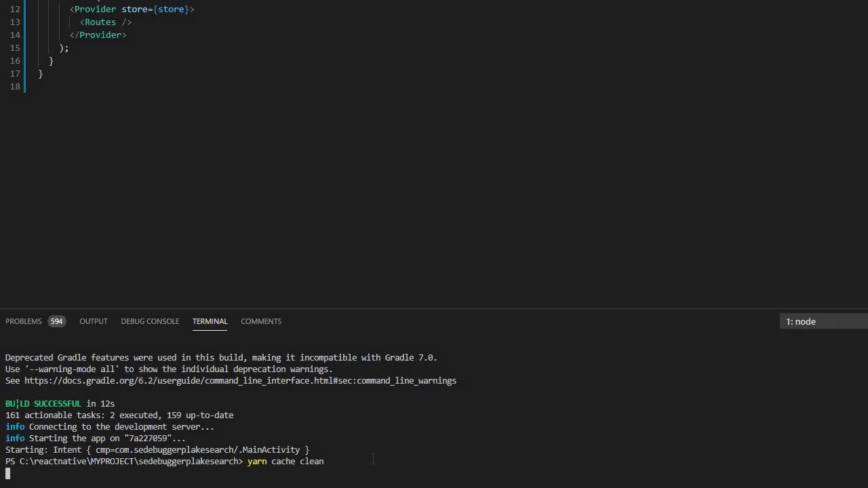Click the closing Provider tag on line 14
The width and height of the screenshot is (868, 488).
[x=100, y=35]
